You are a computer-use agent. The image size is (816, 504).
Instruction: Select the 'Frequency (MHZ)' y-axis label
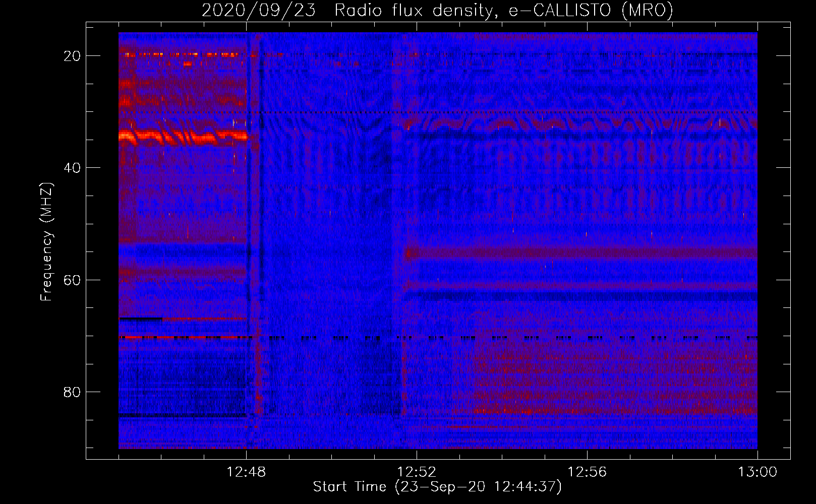46,242
